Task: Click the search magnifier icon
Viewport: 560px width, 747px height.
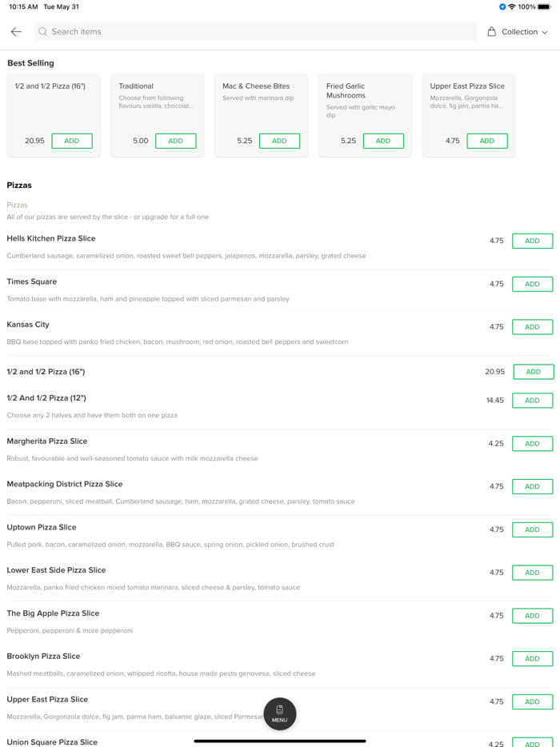Action: coord(43,32)
